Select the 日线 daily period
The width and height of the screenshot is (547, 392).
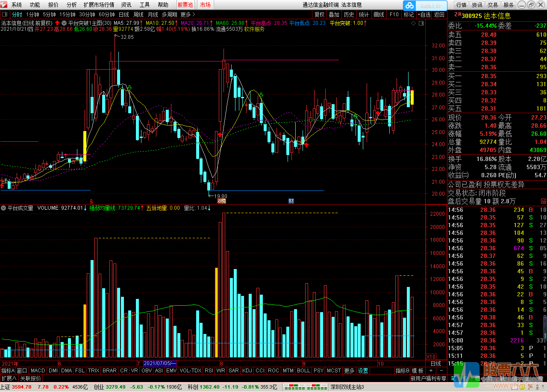(124, 15)
